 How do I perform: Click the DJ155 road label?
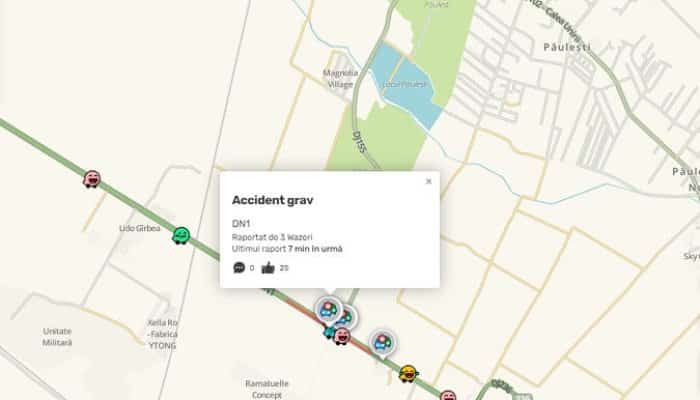point(359,142)
